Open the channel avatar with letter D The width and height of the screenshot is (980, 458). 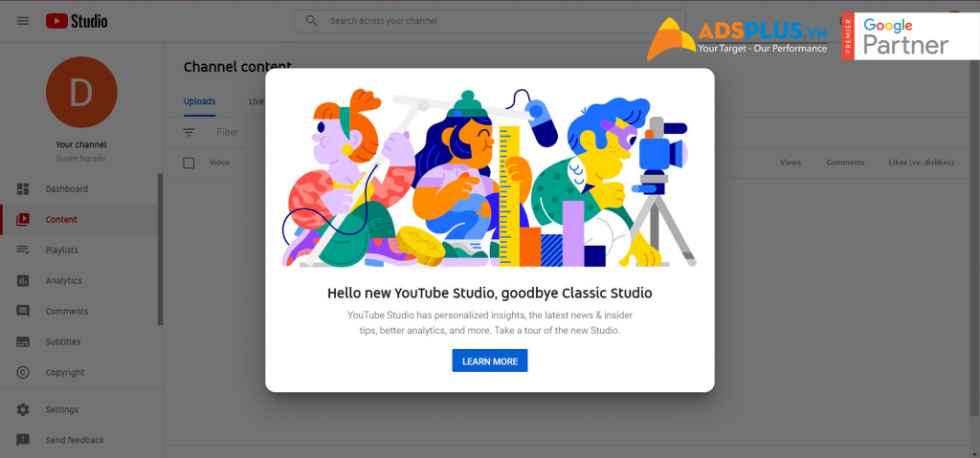(x=81, y=92)
